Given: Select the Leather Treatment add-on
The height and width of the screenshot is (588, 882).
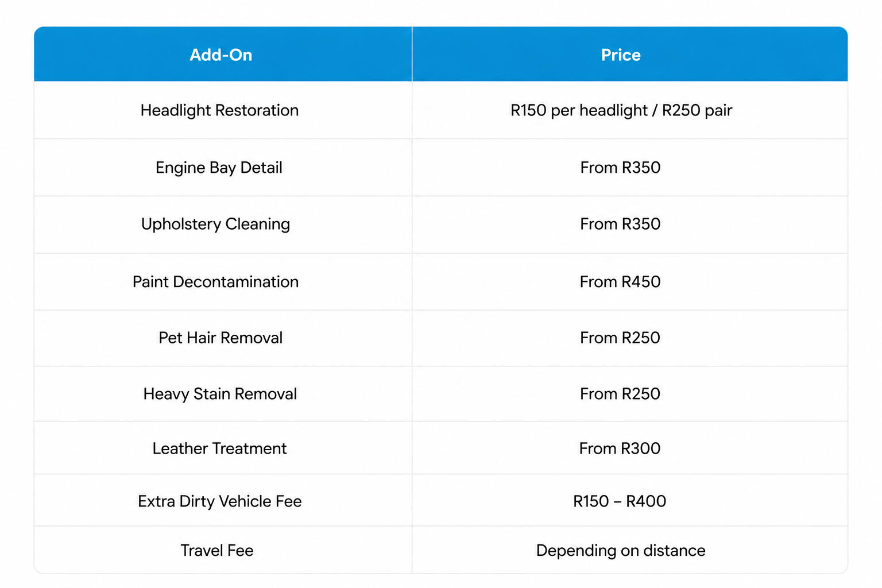Looking at the screenshot, I should 219,448.
